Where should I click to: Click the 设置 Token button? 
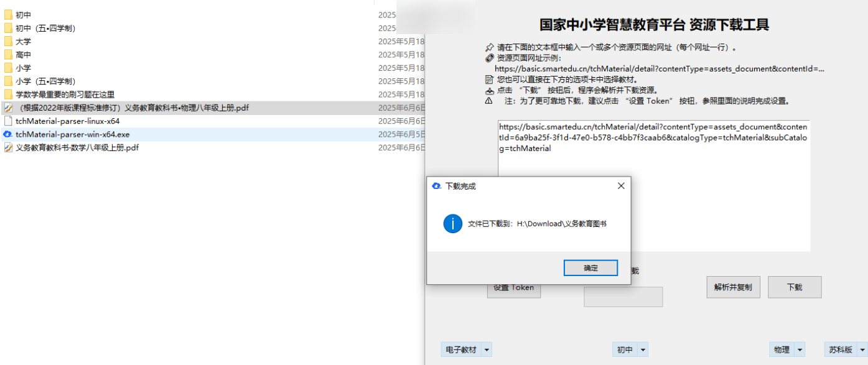(513, 289)
